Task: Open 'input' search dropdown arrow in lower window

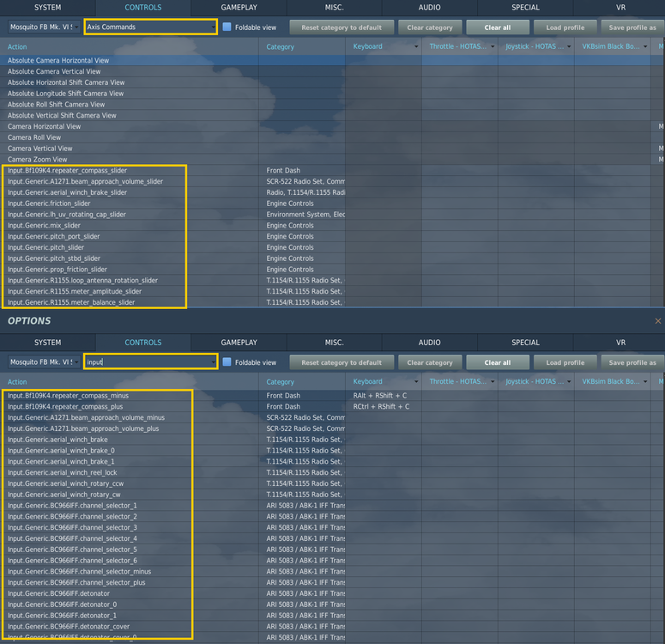Action: tap(213, 362)
